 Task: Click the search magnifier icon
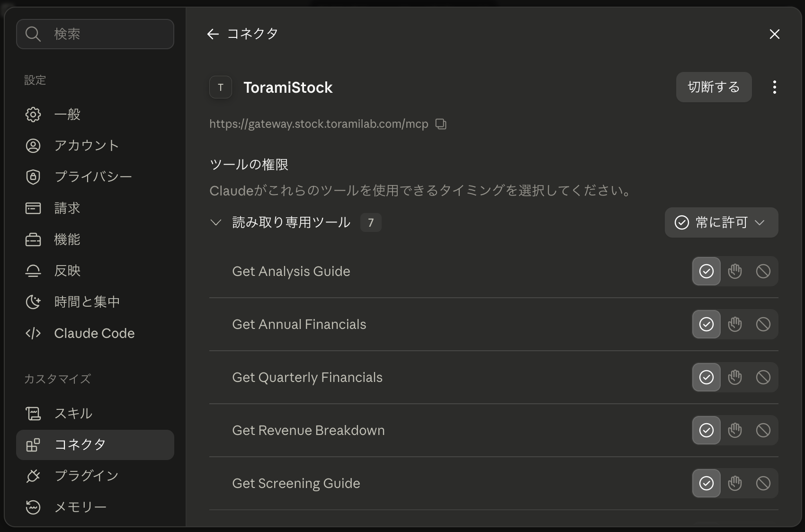33,34
